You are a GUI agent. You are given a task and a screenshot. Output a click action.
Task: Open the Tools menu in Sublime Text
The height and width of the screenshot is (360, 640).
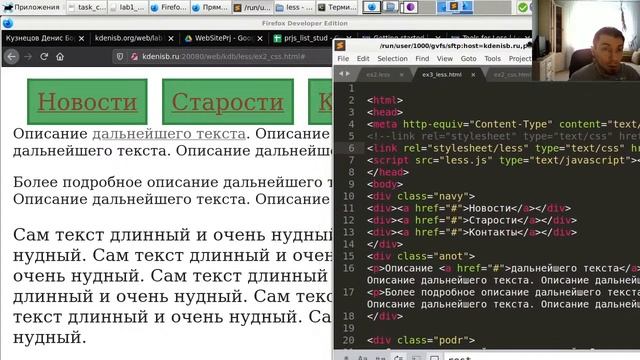click(x=492, y=59)
